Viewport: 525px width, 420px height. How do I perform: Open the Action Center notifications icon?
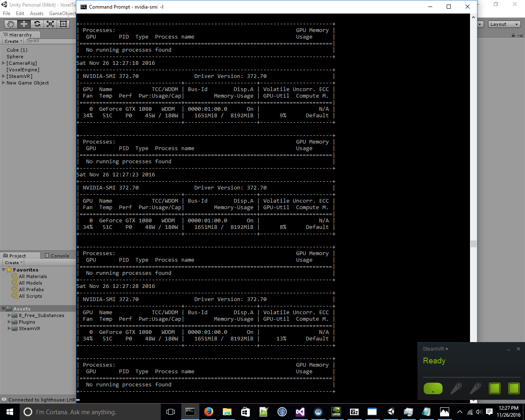(489, 412)
